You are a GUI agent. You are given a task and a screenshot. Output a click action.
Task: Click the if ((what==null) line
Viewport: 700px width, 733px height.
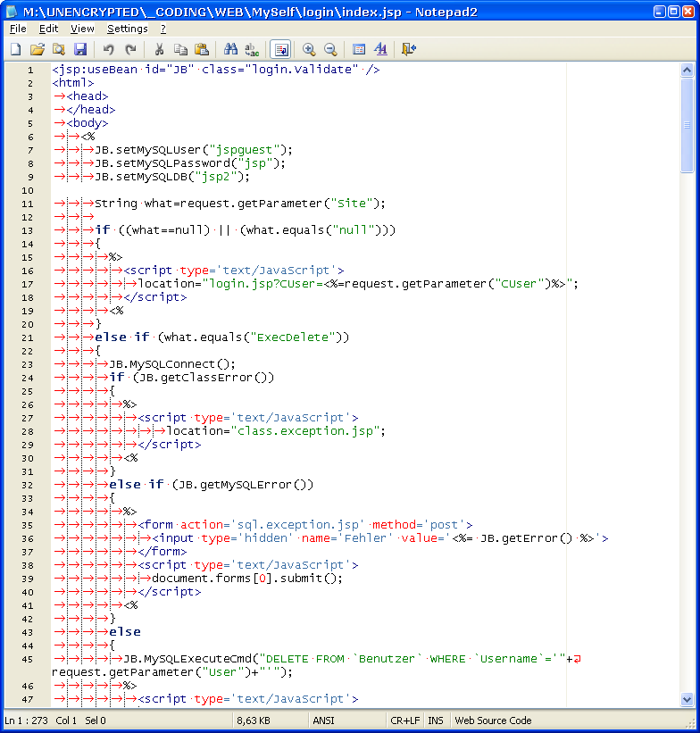coord(246,230)
